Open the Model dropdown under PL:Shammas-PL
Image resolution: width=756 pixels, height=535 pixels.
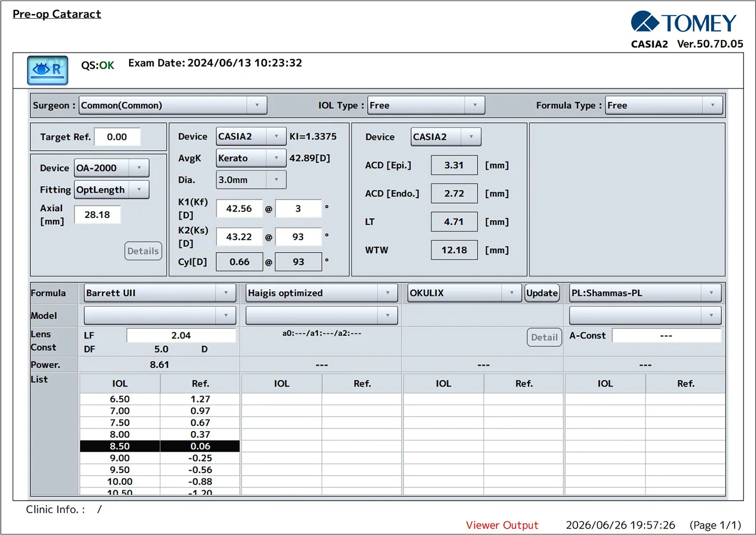pos(645,315)
